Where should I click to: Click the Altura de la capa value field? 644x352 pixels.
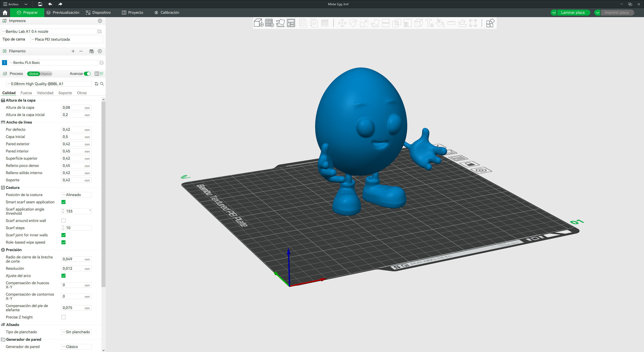point(76,108)
